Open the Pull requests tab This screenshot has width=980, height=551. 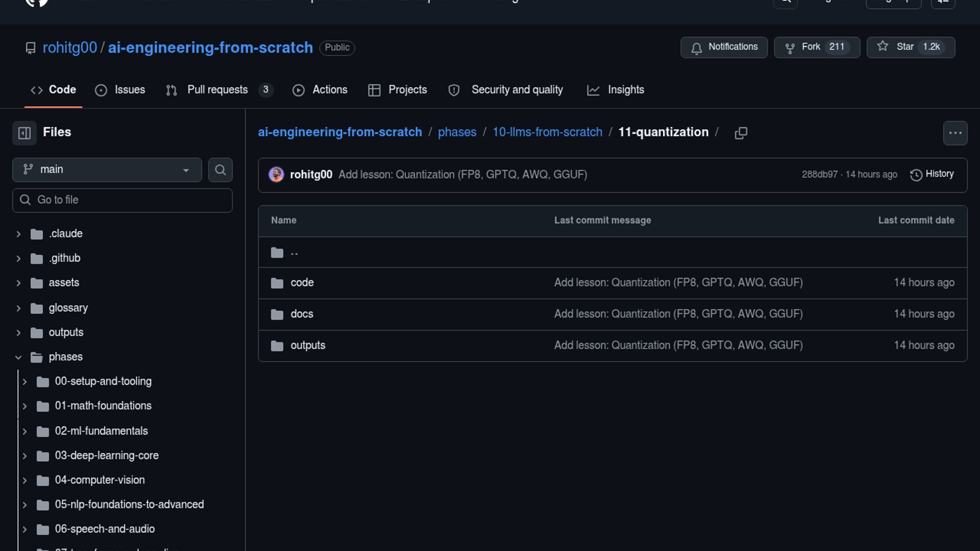217,90
